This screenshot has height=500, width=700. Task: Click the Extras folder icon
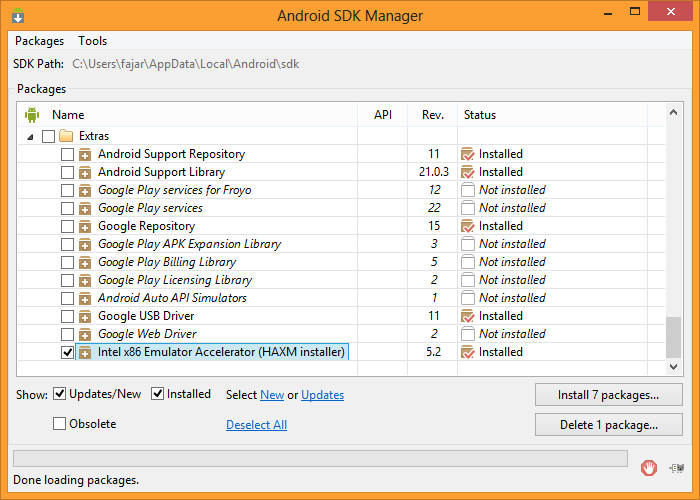[67, 136]
